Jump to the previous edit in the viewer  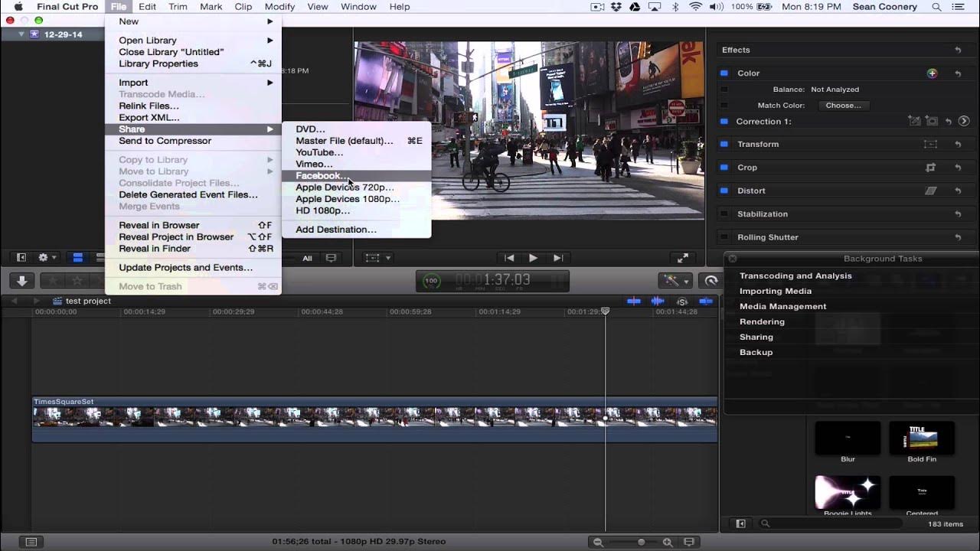tap(508, 258)
